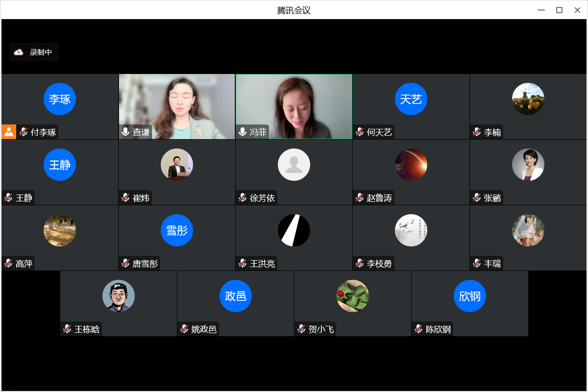Click the muted microphone icon next to 崔炜
This screenshot has width=588, height=392.
click(126, 197)
